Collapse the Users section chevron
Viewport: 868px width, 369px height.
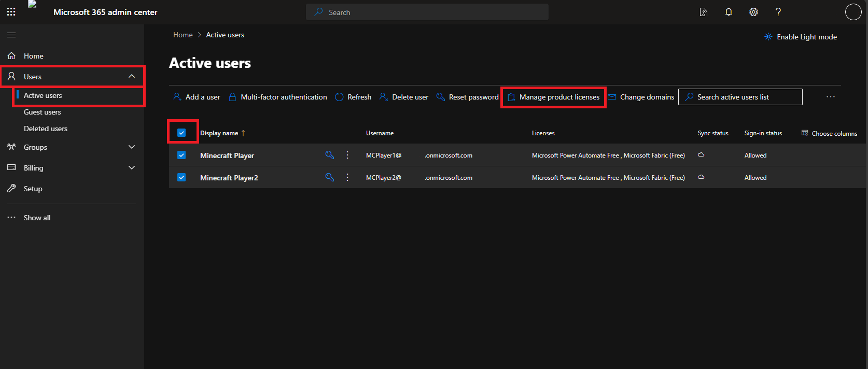pyautogui.click(x=132, y=76)
